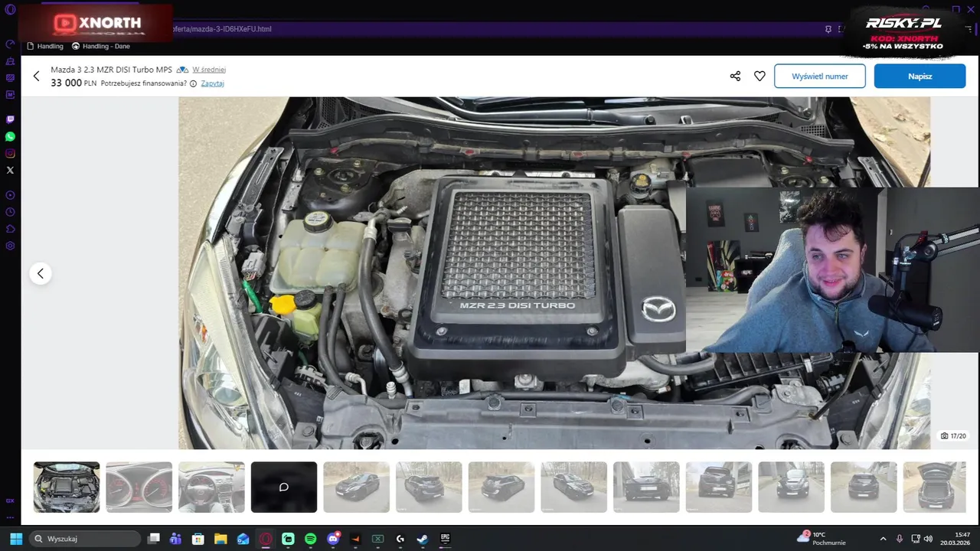Share the Mazda 3 listing

click(x=735, y=76)
